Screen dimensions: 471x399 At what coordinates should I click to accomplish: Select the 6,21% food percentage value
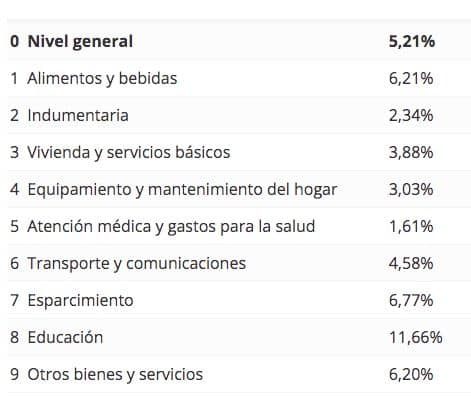coord(411,79)
